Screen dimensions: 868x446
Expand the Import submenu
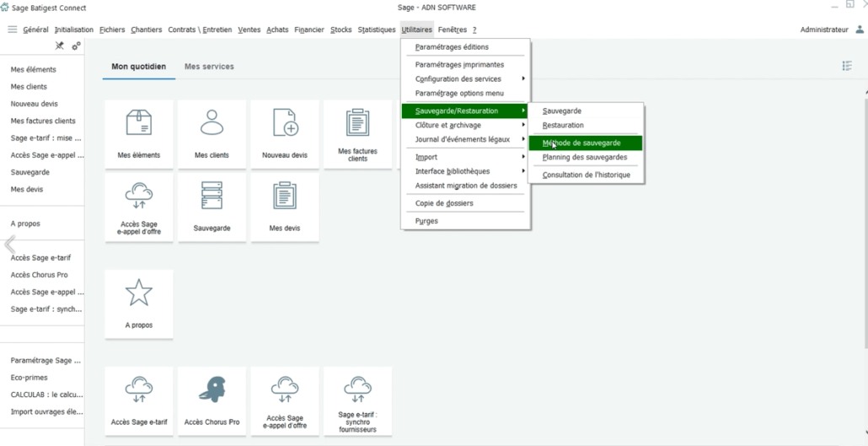465,158
